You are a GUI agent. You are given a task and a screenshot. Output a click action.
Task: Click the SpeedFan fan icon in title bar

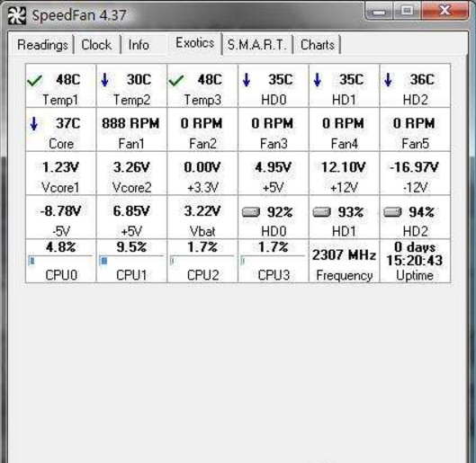click(x=17, y=16)
